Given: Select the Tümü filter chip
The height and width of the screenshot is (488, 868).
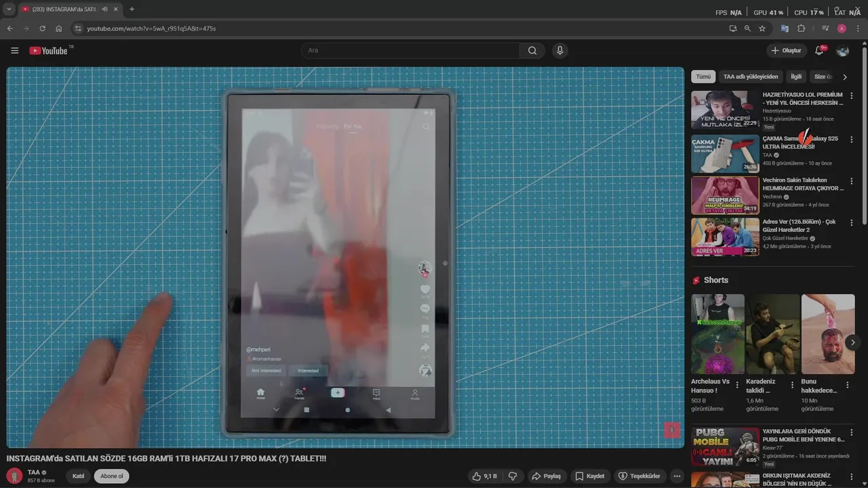Looking at the screenshot, I should tap(703, 77).
